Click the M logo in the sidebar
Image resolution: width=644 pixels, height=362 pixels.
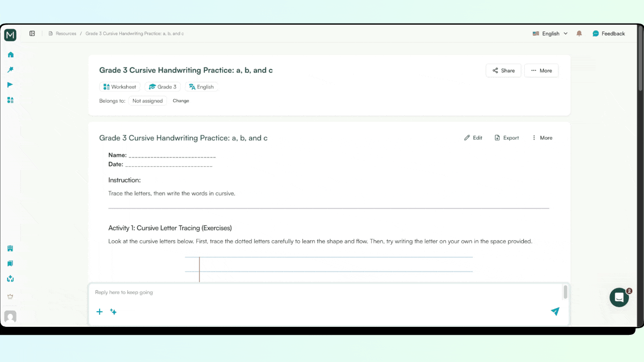pyautogui.click(x=10, y=35)
